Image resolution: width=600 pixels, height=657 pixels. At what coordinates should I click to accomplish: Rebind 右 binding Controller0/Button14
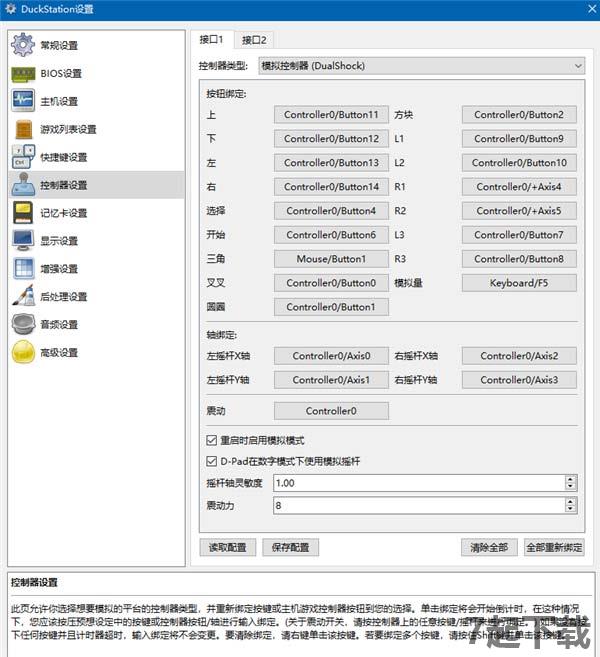tap(331, 187)
